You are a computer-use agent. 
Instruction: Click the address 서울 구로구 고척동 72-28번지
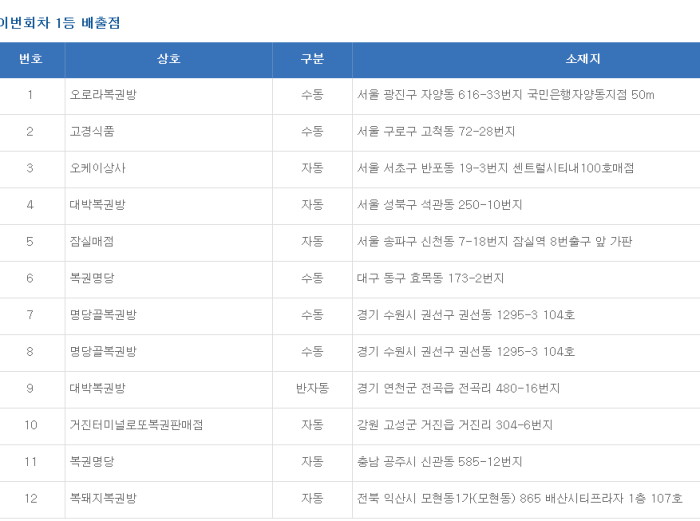click(436, 131)
